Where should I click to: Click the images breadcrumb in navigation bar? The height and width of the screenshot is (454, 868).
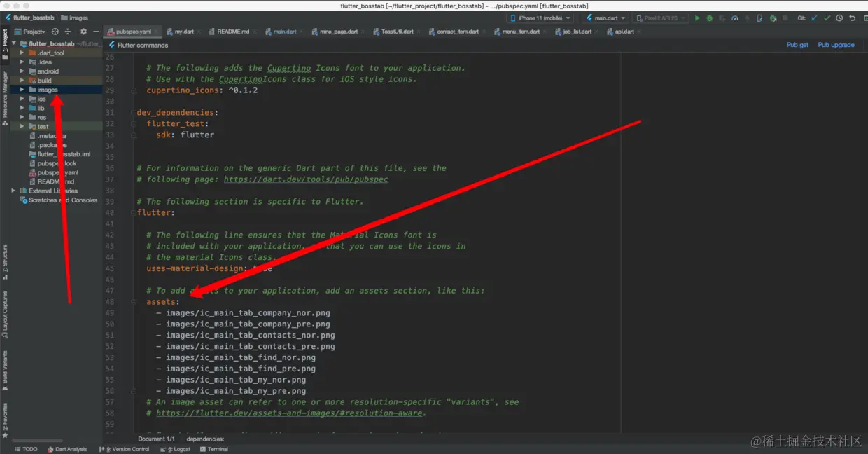74,18
